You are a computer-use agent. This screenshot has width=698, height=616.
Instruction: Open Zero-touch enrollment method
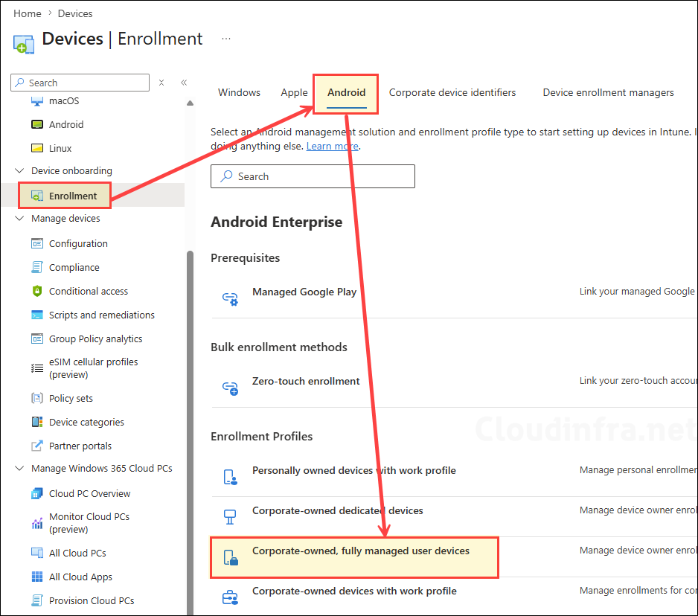(x=306, y=382)
